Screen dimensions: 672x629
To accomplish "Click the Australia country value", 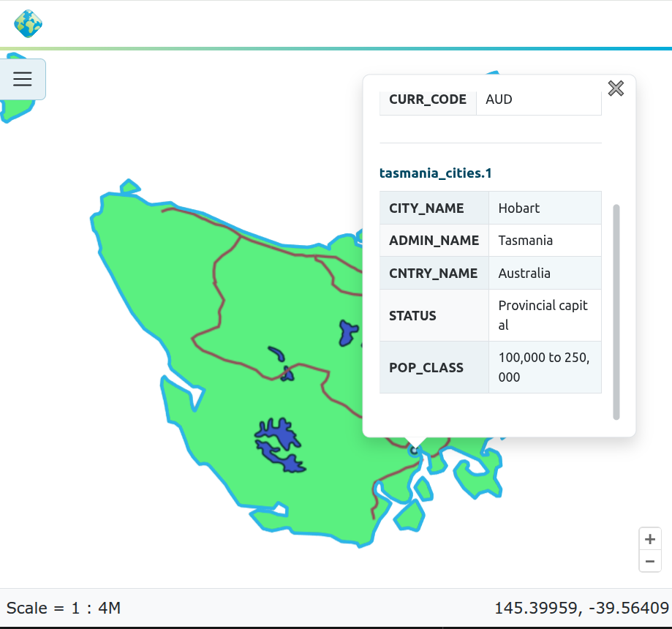I will coord(524,273).
